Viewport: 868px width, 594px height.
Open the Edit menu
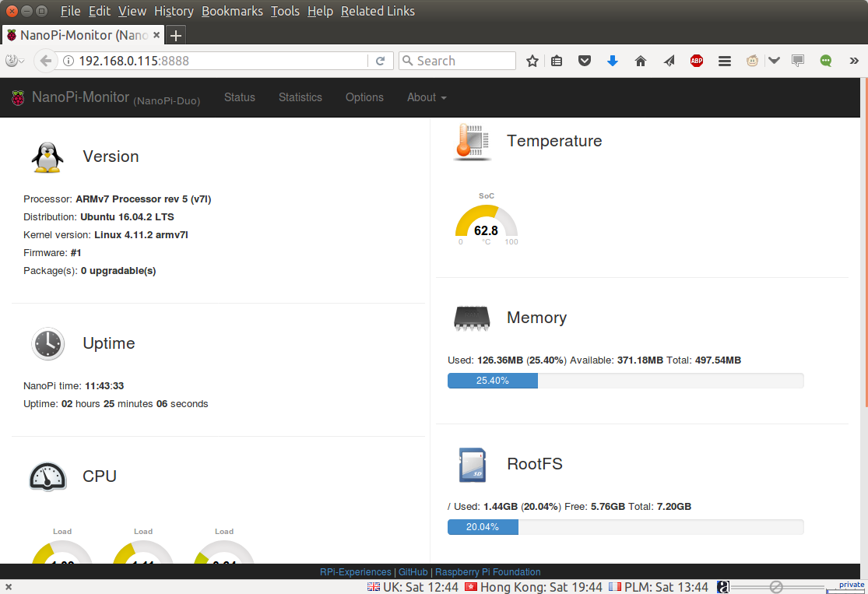[x=100, y=11]
